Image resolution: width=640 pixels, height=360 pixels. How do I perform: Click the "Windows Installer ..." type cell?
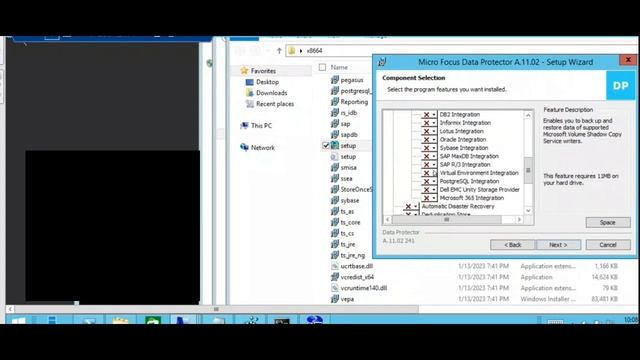tap(548, 299)
